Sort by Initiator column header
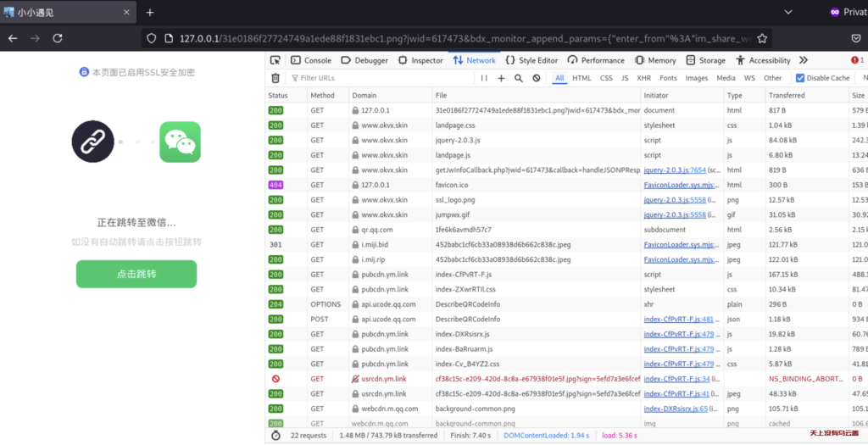 coord(682,95)
